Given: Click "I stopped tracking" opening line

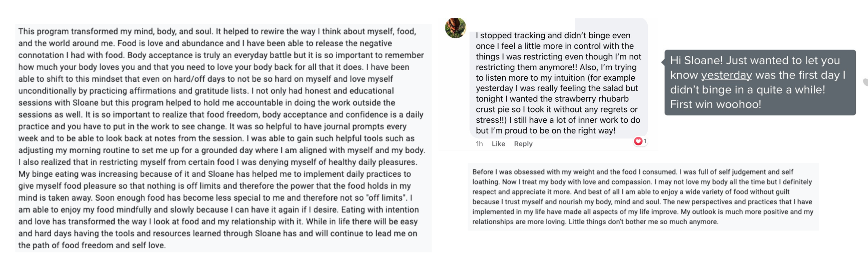Looking at the screenshot, I should click(x=510, y=36).
